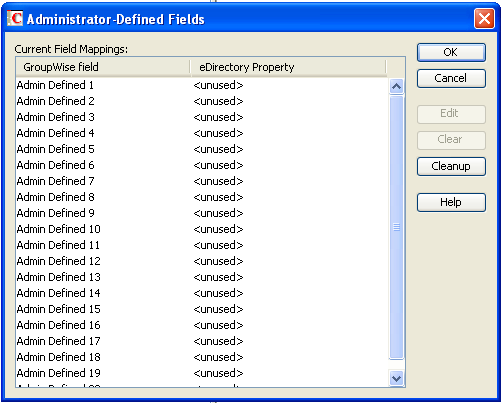Click the ConsoleOne icon in title bar
Viewport: 502px width, 403px height.
coord(15,19)
